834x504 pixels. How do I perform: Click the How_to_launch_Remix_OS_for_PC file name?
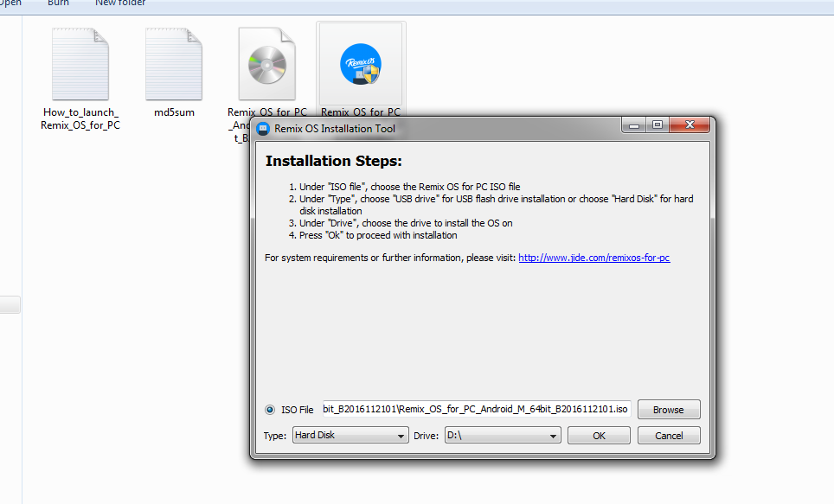[80, 118]
